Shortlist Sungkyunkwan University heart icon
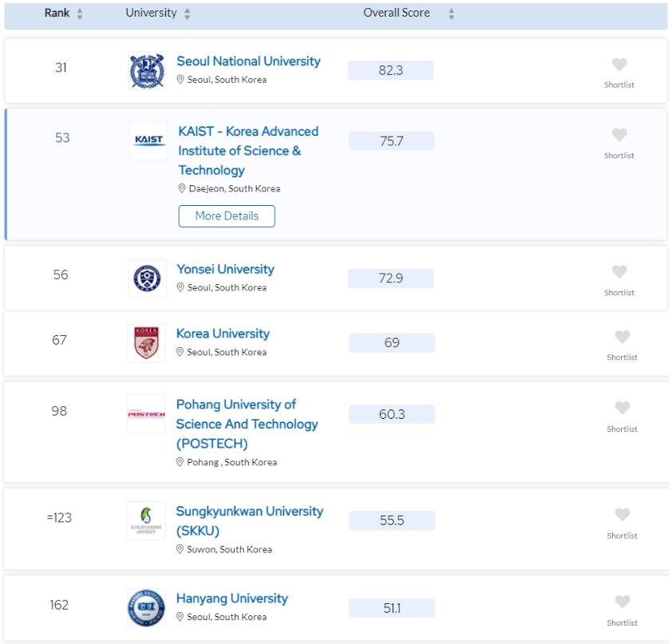The image size is (672, 644). coord(623,515)
